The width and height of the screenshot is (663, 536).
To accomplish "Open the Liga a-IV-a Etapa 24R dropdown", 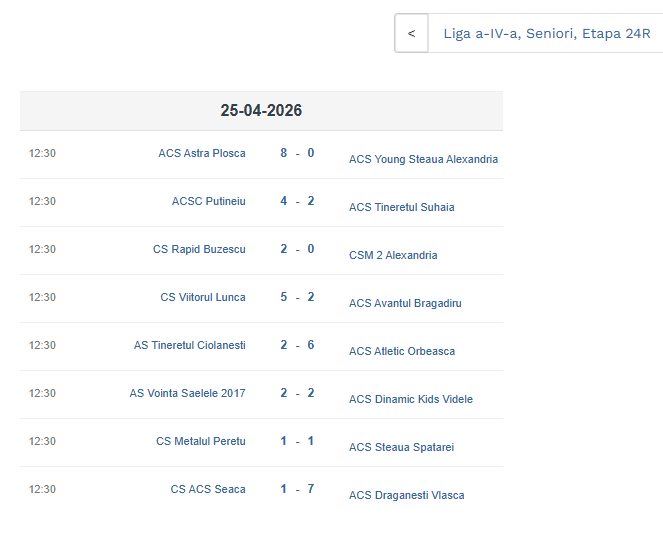I will coord(546,33).
